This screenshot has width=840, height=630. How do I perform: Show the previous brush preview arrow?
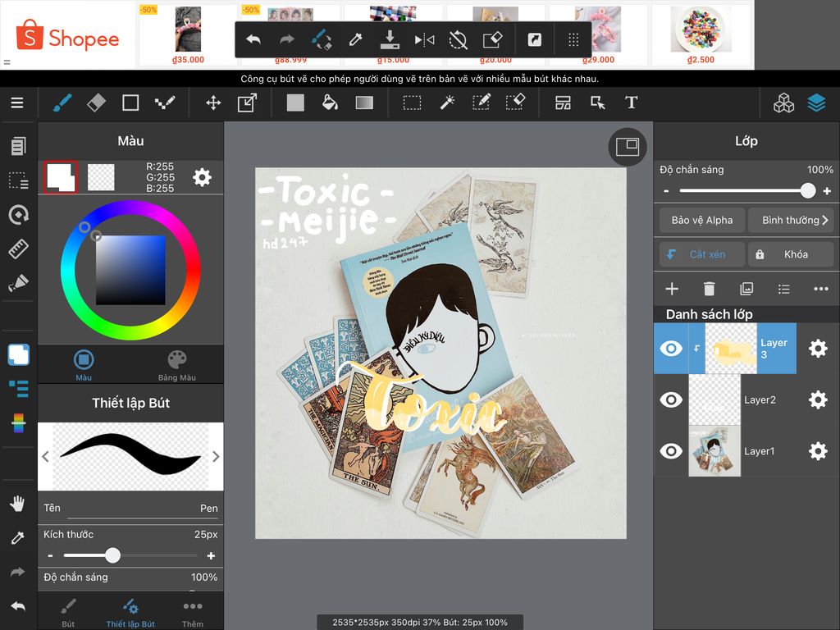tap(46, 456)
